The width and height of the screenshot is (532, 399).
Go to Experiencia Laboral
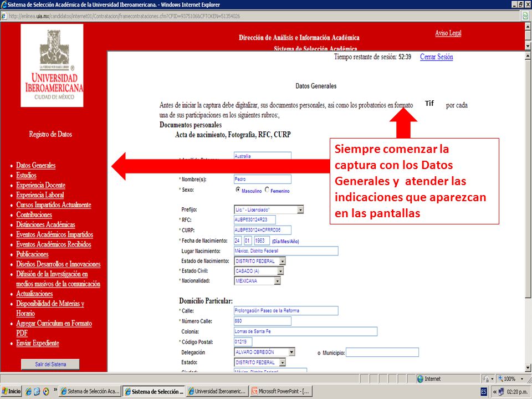(x=40, y=195)
